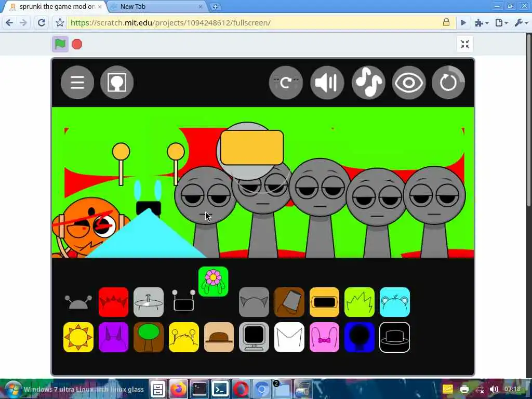Pick the red spiky hair character icon
Screen dimensions: 532x399
tap(114, 302)
